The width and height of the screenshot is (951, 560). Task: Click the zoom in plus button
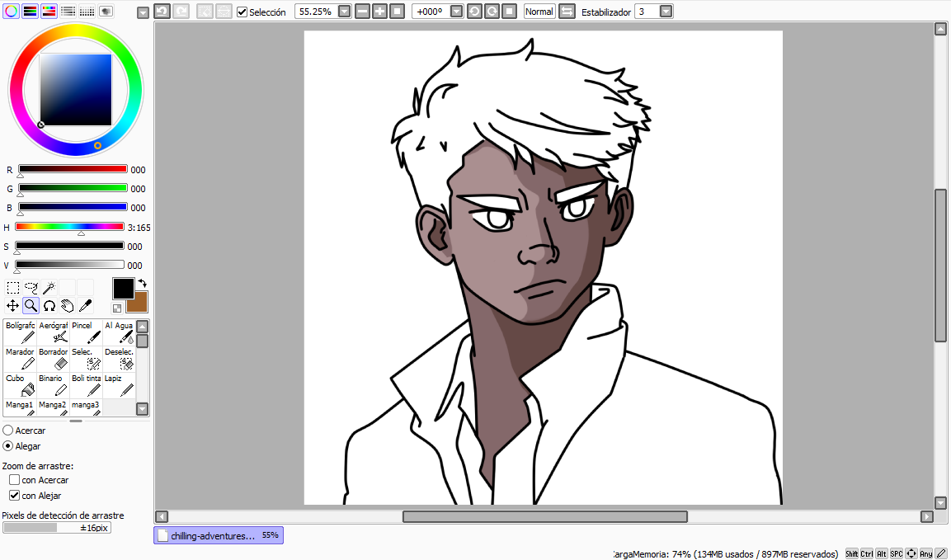[x=379, y=12]
